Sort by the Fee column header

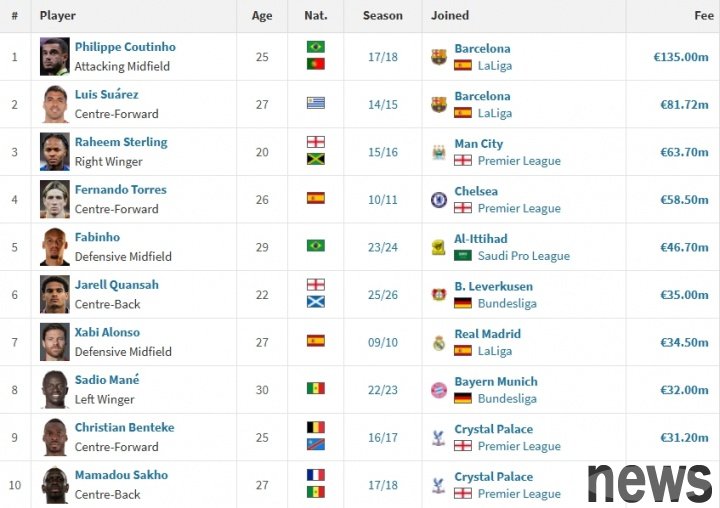[703, 16]
